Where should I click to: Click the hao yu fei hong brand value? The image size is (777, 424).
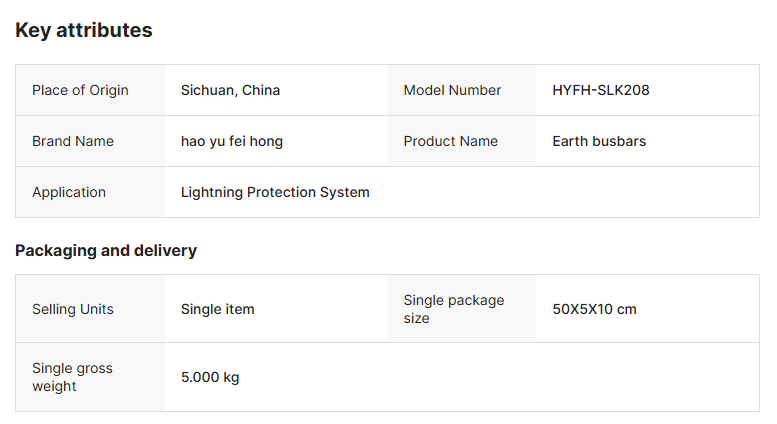coord(232,141)
